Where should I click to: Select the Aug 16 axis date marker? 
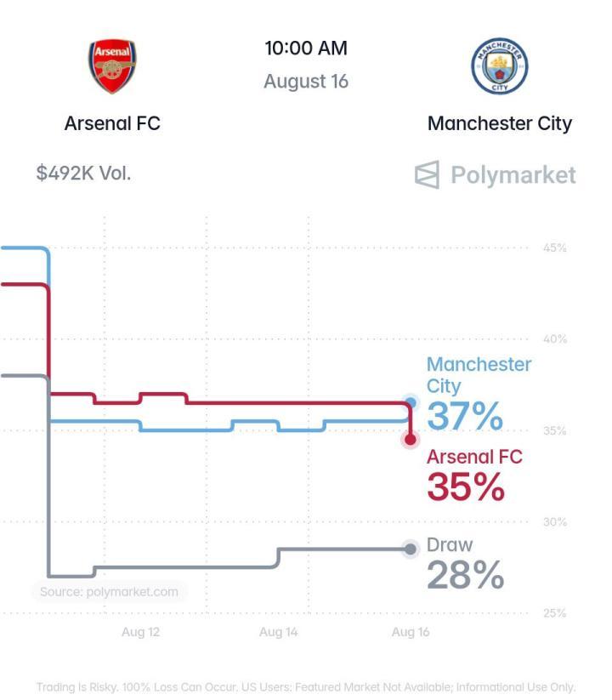click(411, 632)
